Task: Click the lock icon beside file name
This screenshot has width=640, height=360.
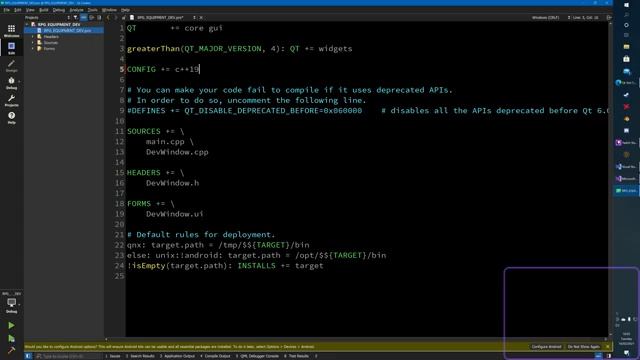Action: click(123, 18)
